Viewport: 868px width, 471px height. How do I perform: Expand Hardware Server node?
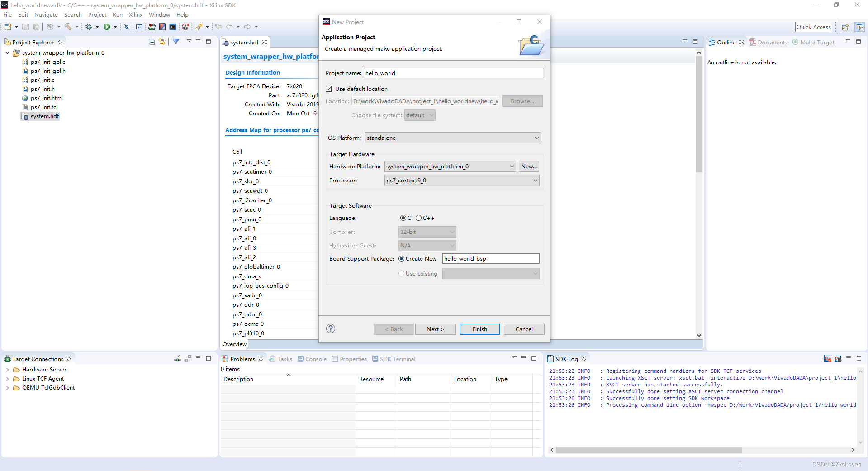8,369
